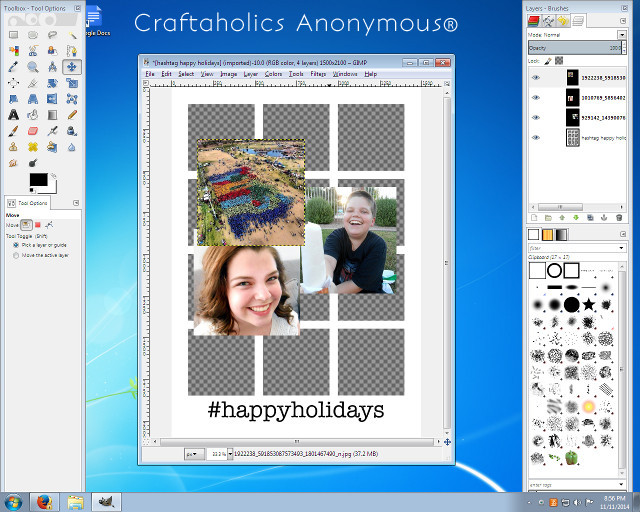Raise the selected layer

click(562, 218)
